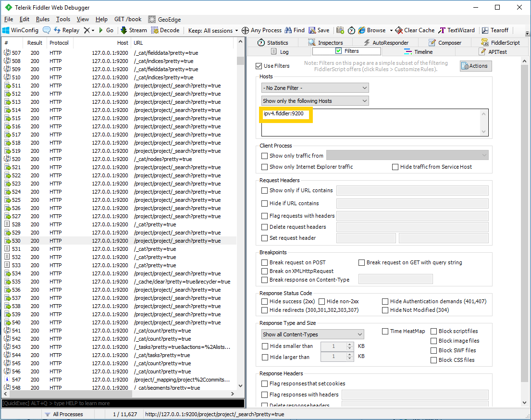531x420 pixels.
Task: Click the Actions button in Filters
Action: (x=475, y=65)
